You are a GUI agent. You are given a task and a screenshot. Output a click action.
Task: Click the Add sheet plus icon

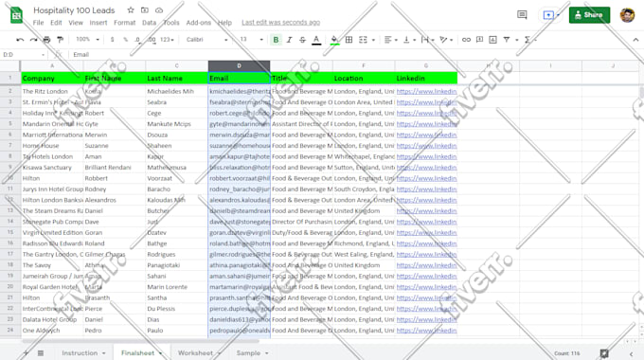point(26,353)
